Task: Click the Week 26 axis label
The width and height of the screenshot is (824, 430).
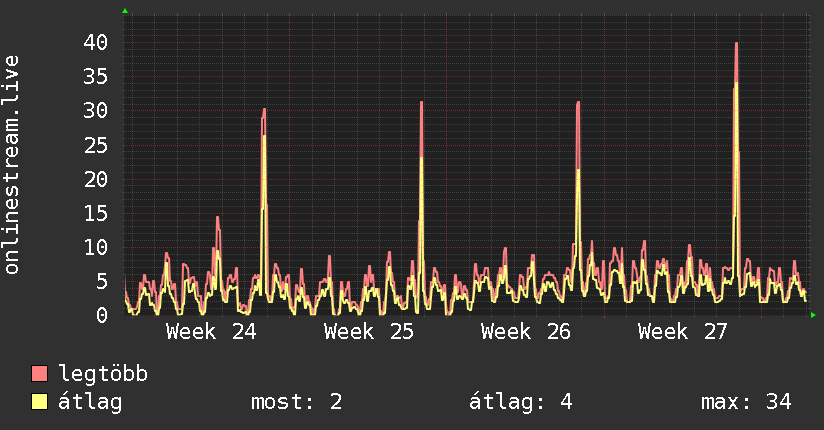Action: pyautogui.click(x=526, y=332)
